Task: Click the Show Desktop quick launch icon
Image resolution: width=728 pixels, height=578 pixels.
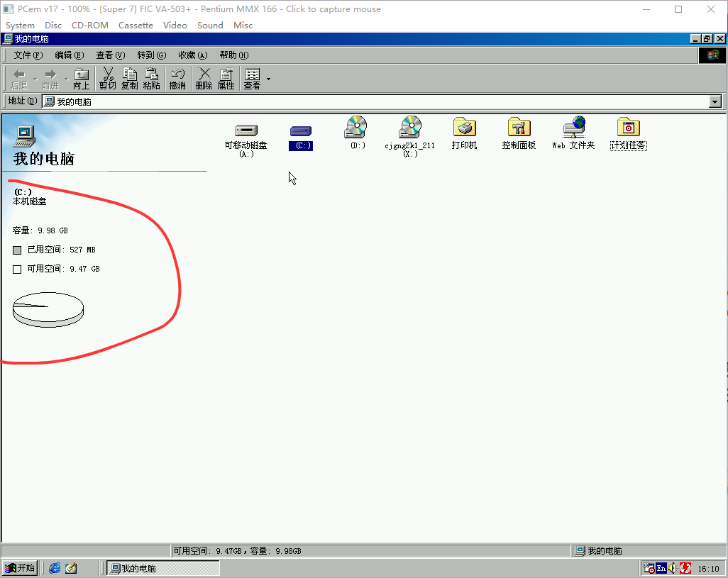Action: point(71,568)
